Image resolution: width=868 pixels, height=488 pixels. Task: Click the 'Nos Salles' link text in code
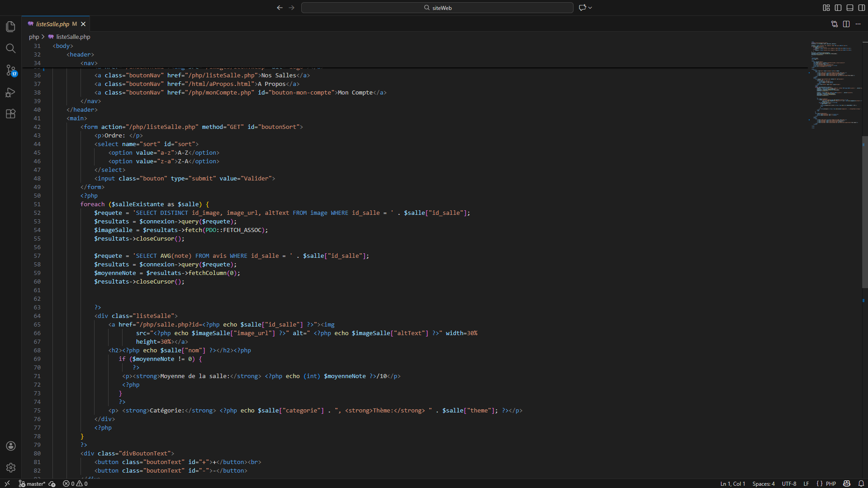click(x=279, y=76)
